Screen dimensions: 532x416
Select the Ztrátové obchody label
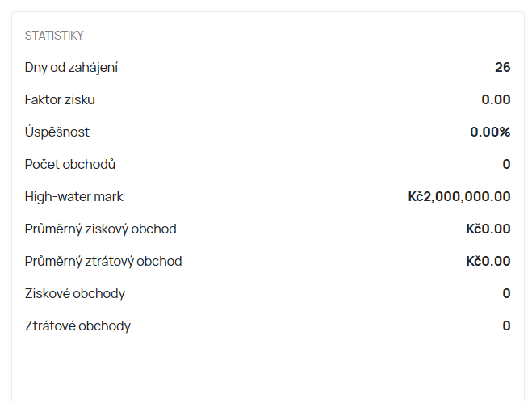coord(77,326)
